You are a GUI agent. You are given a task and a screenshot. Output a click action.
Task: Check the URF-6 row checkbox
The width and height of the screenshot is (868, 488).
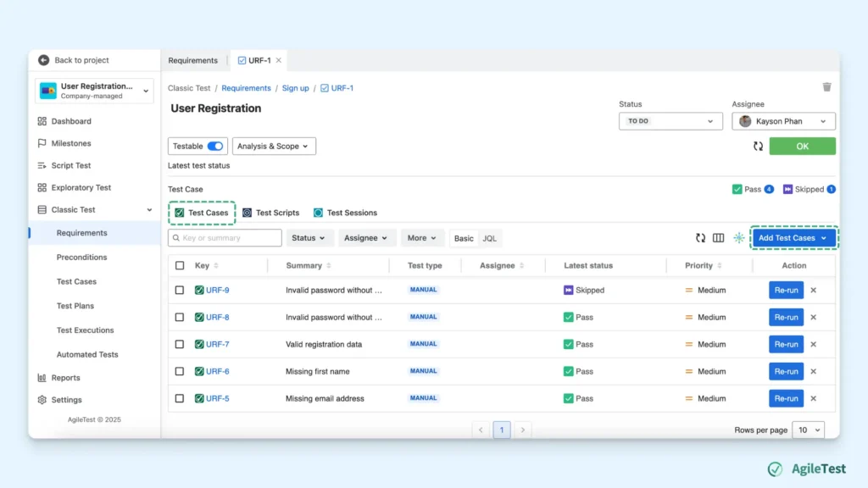(180, 371)
